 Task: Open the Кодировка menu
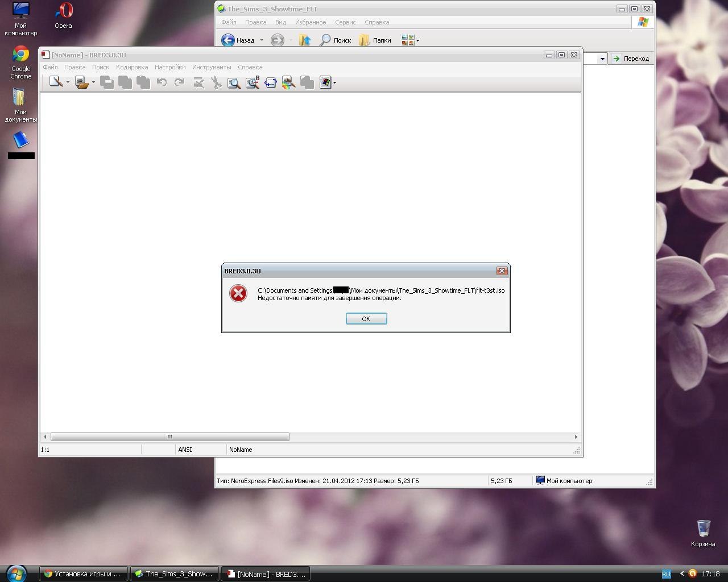click(x=132, y=67)
